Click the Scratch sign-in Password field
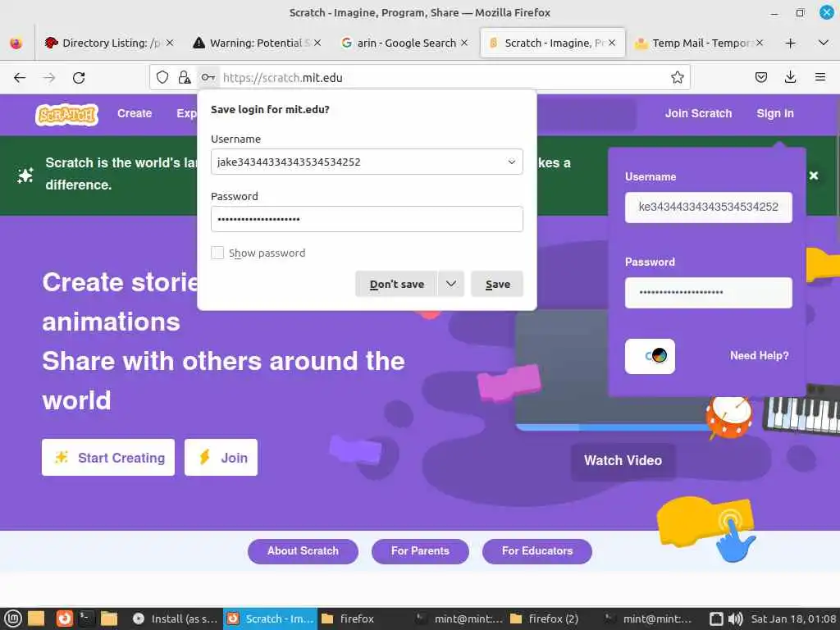 [708, 293]
